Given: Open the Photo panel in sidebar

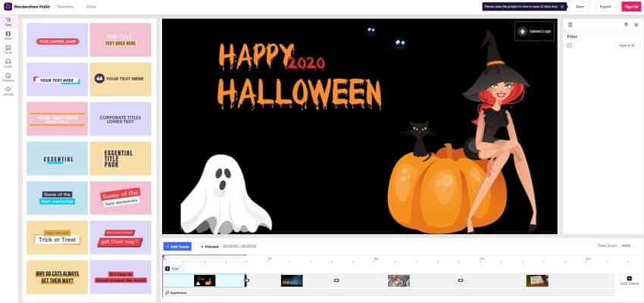Looking at the screenshot, I should [8, 49].
